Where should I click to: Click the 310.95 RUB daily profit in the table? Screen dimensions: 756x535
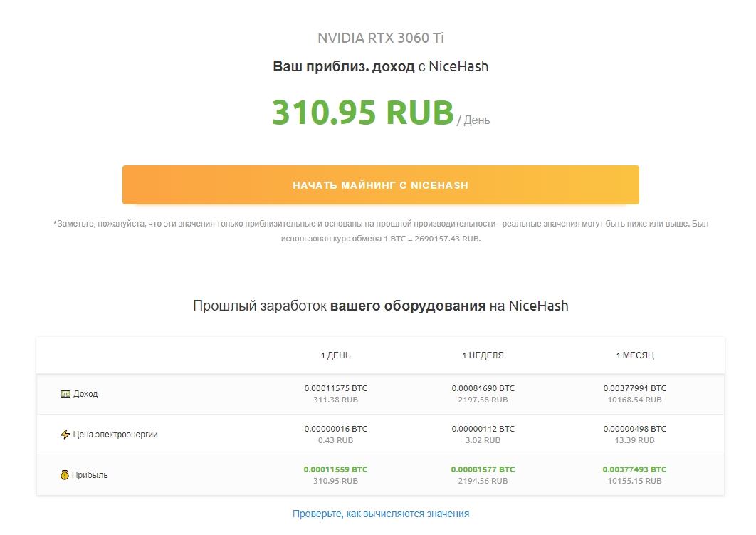click(335, 481)
